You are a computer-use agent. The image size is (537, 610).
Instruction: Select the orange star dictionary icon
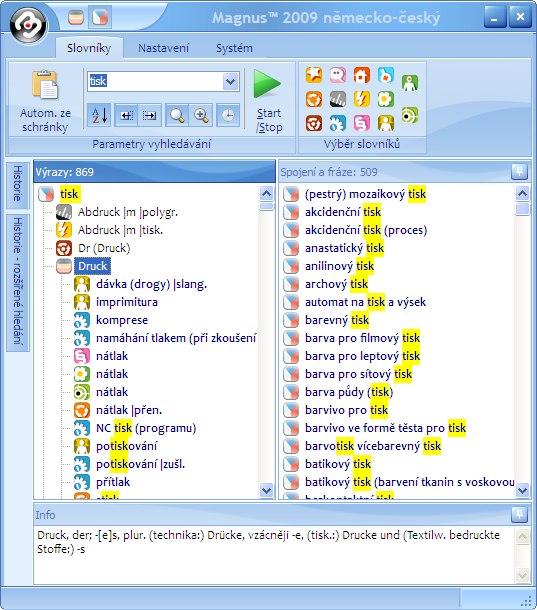pyautogui.click(x=314, y=75)
